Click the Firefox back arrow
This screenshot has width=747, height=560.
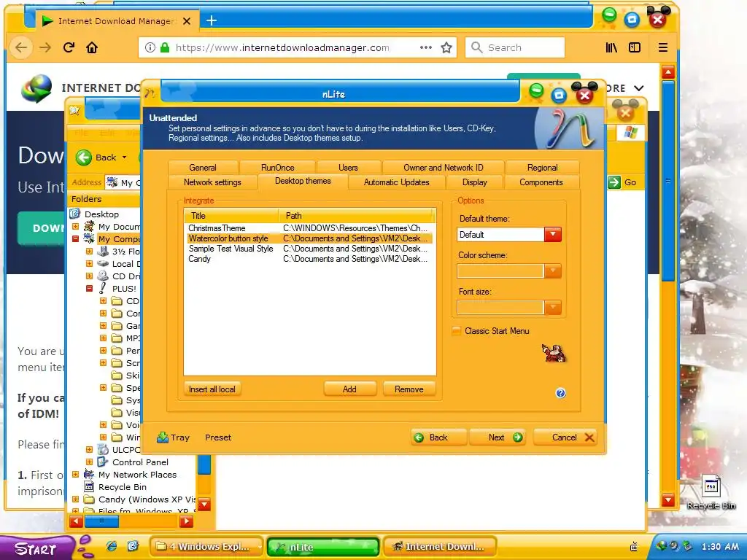pos(21,47)
